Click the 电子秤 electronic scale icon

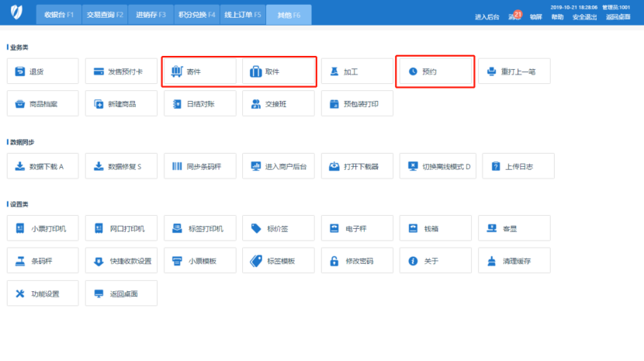point(334,229)
